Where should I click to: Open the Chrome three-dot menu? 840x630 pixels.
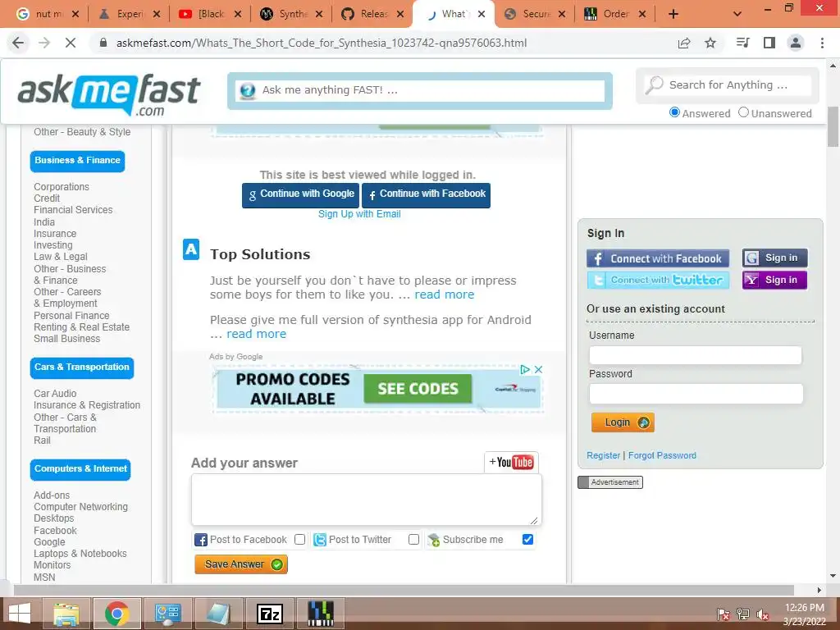tap(822, 43)
